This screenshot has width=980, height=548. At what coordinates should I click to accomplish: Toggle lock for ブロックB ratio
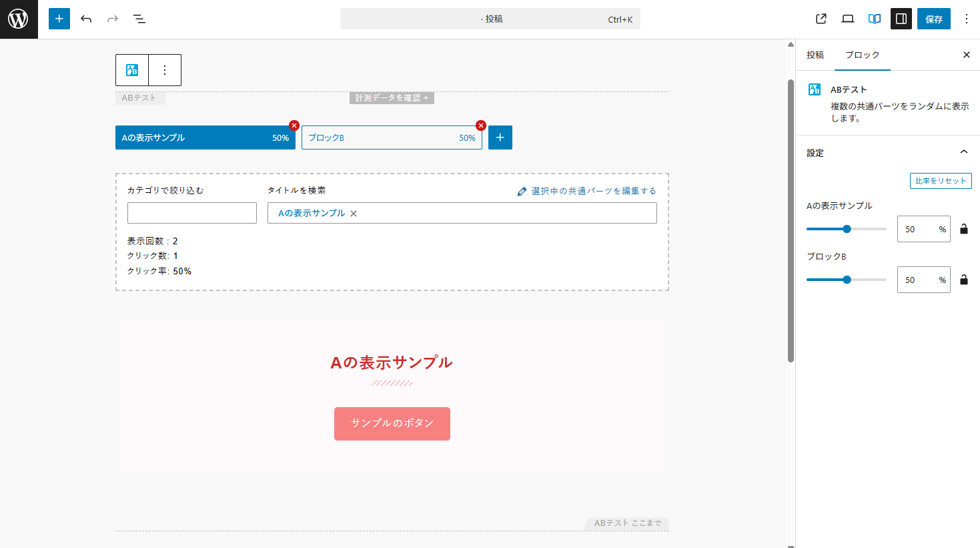tap(964, 280)
